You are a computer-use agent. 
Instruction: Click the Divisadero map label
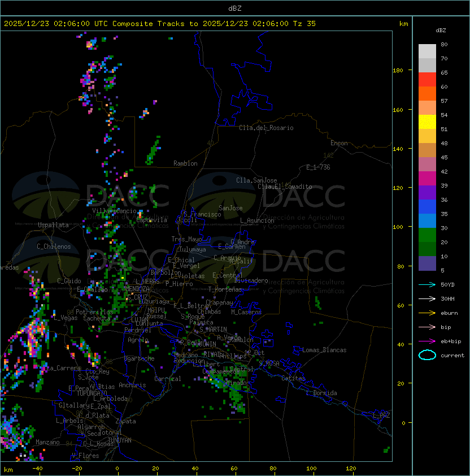coord(251,280)
